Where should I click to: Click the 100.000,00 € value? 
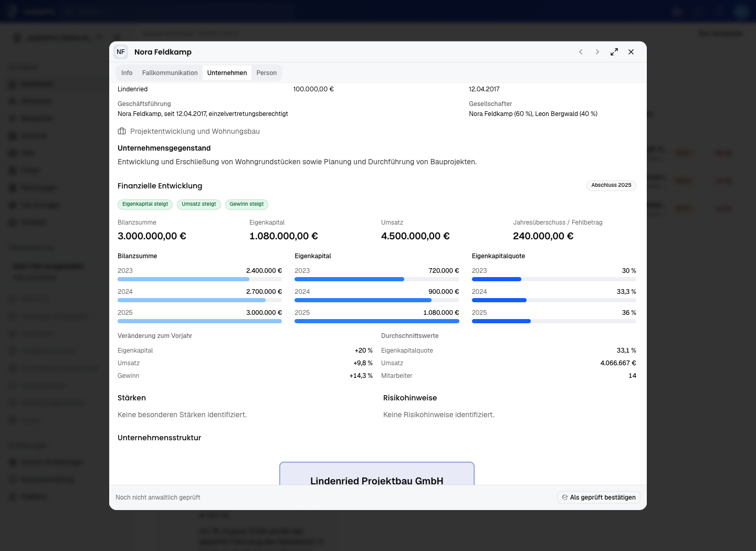tap(313, 89)
